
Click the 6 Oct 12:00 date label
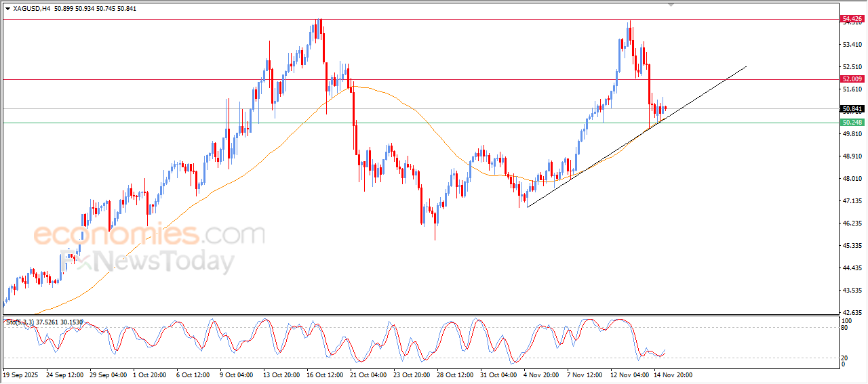(193, 375)
